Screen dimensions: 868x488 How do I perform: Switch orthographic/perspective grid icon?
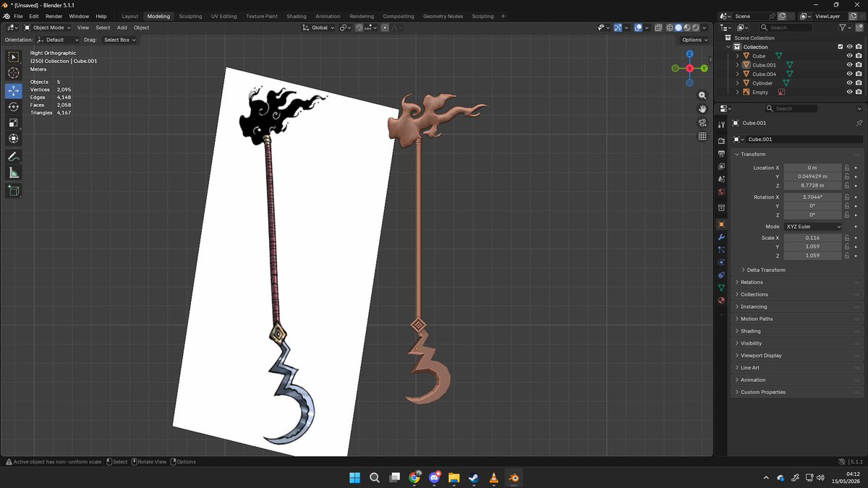coord(702,137)
